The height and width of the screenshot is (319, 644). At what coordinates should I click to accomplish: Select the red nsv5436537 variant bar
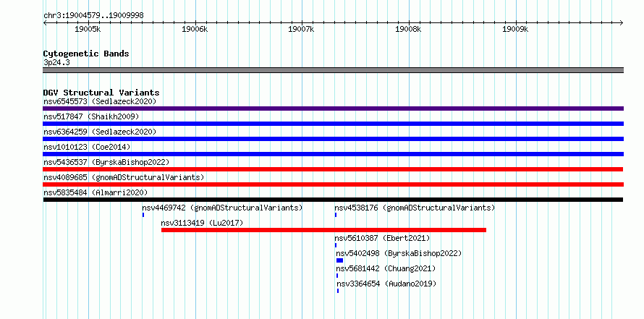333,169
